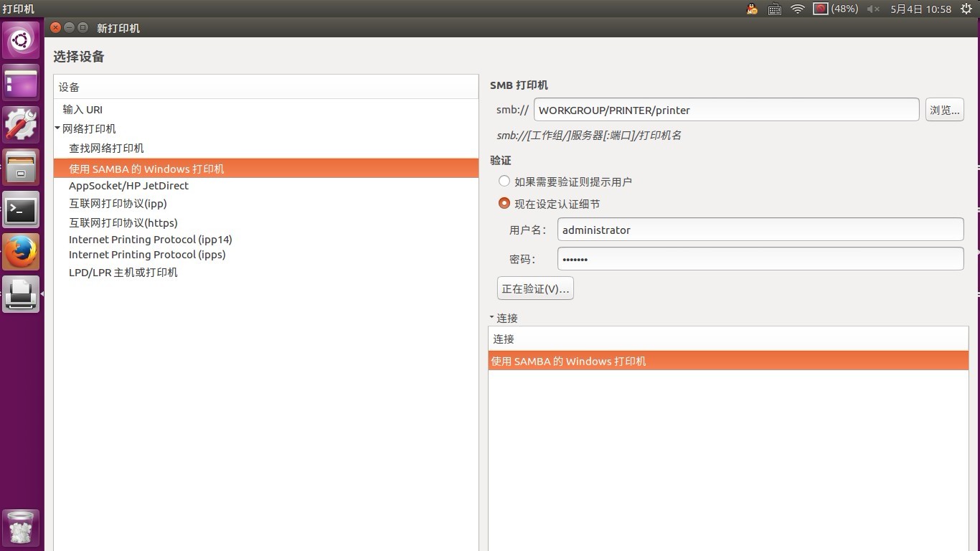Select LPD/LPR 主机或打印机 entry

tap(266, 273)
